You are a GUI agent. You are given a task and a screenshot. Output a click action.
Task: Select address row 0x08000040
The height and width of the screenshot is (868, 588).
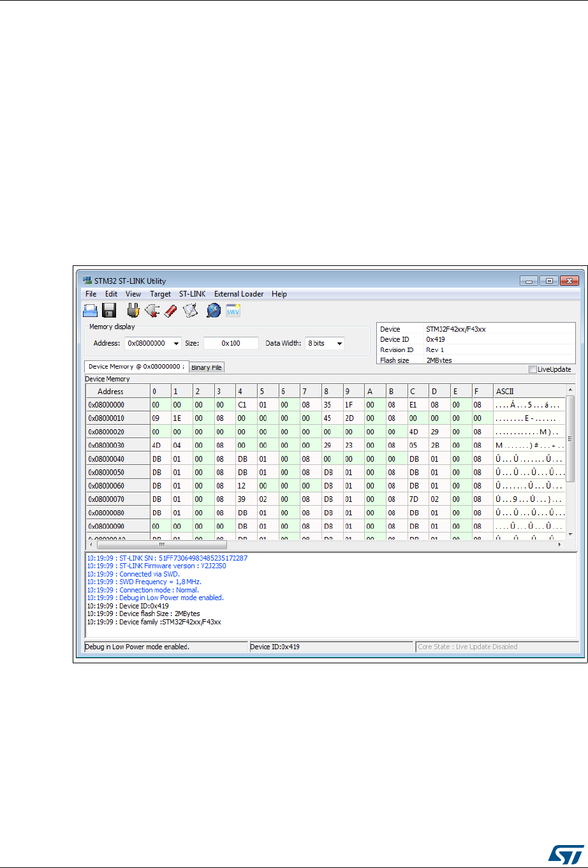[x=117, y=459]
